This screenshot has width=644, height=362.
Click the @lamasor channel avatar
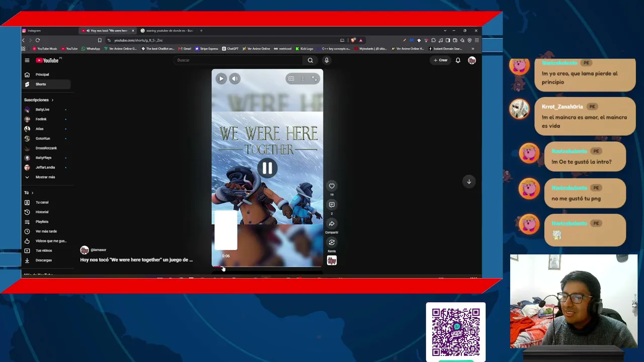point(85,250)
